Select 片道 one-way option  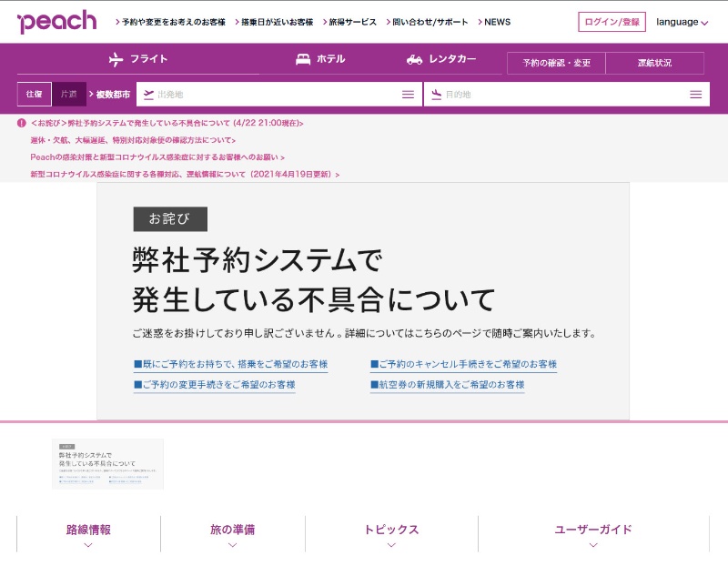tap(69, 94)
